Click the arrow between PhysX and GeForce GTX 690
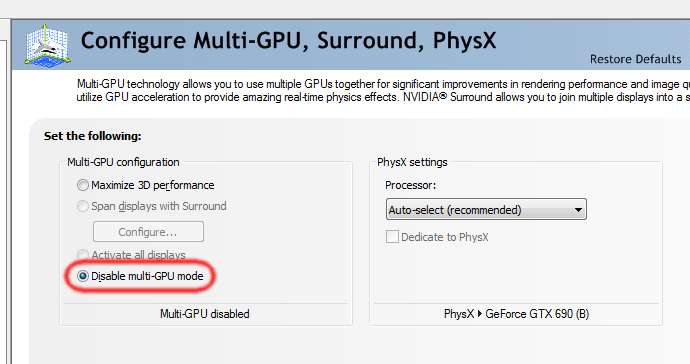 [480, 314]
